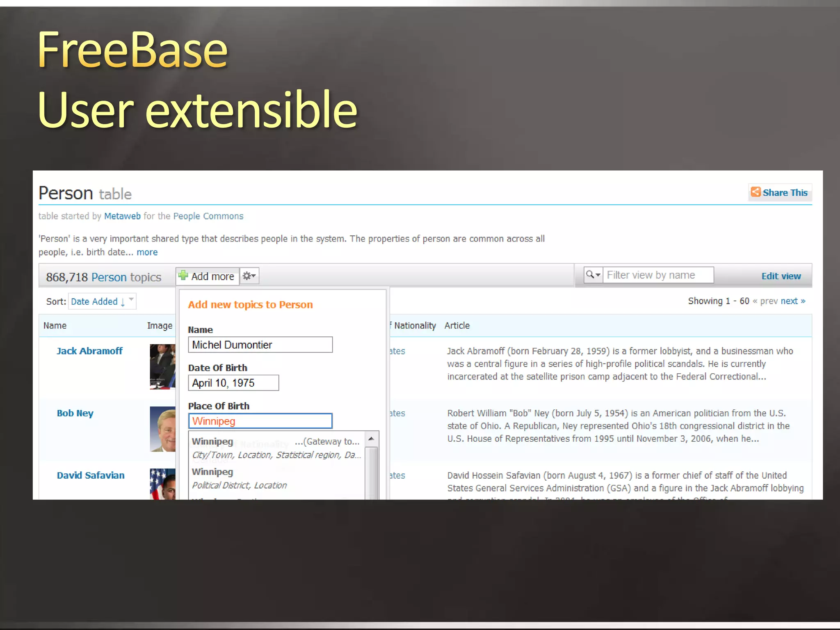Click the suggestion list scroll-up arrow

click(x=371, y=439)
